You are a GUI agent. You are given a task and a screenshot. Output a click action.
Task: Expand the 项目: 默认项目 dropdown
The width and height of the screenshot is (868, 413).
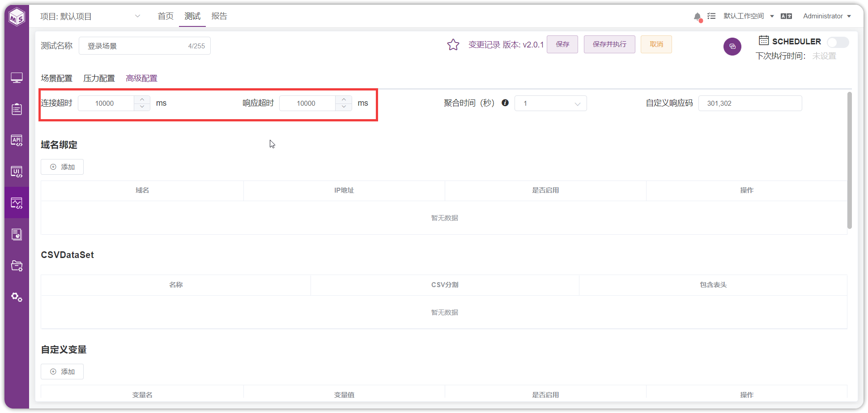pos(90,17)
